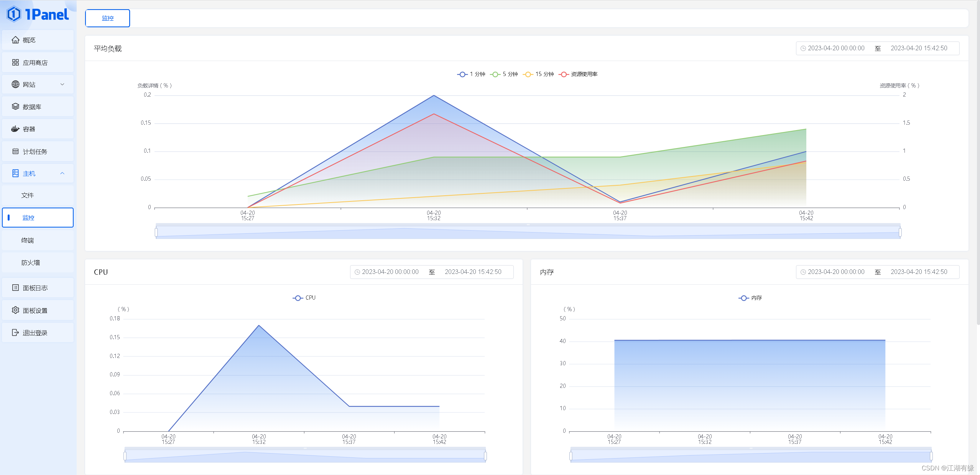Toggle the 内存 legend series
Screen dimensions: 980x475
tap(750, 298)
